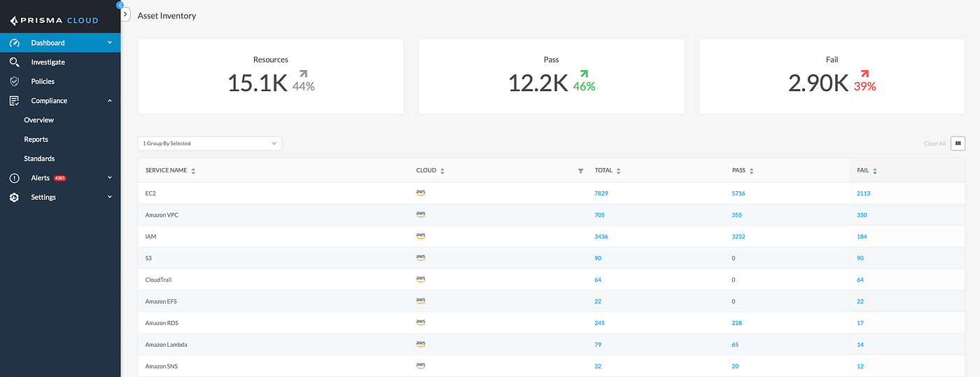Collapse sidebar with blue arrow button
The width and height of the screenshot is (980, 377).
tap(120, 4)
